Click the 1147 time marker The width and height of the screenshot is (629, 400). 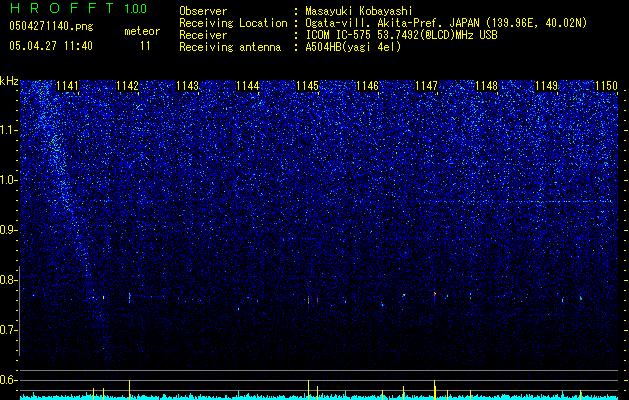point(426,86)
